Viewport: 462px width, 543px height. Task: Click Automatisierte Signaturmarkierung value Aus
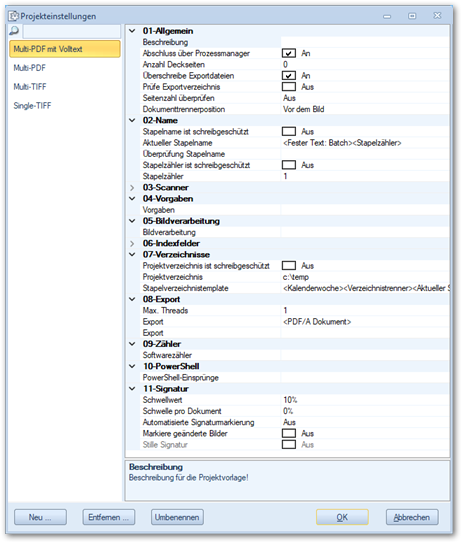pyautogui.click(x=289, y=422)
